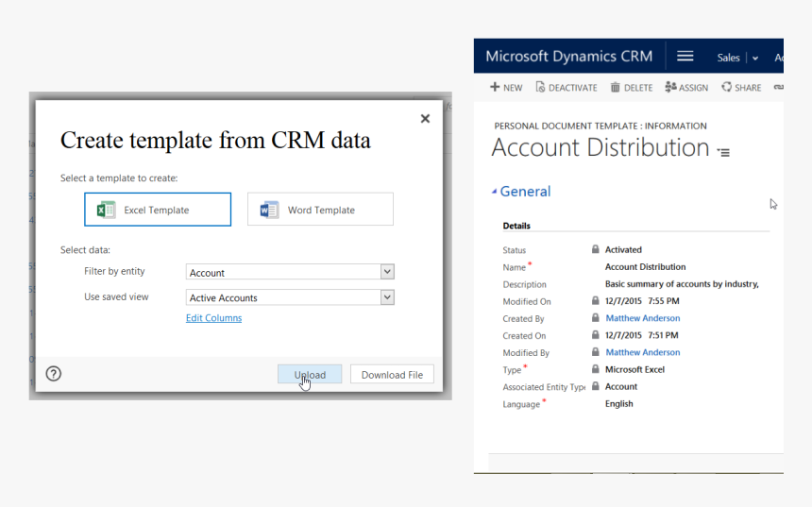Image resolution: width=812 pixels, height=507 pixels.
Task: Click the Excel icon in Excel Template
Action: coord(106,210)
